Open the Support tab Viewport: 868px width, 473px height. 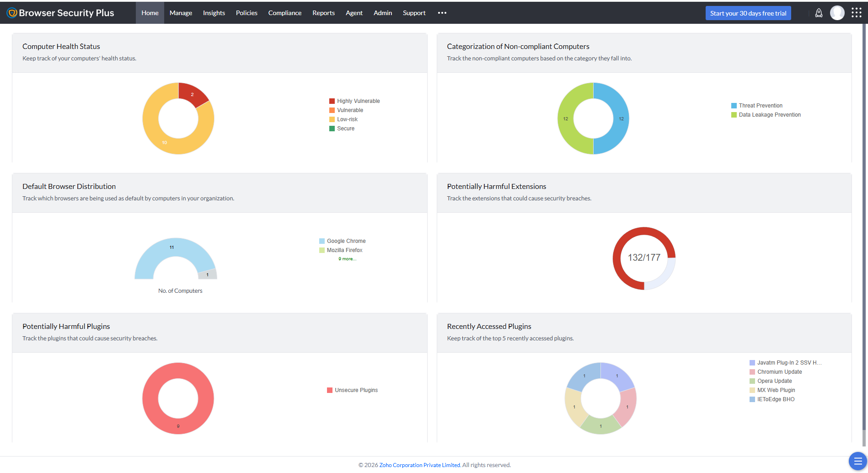414,13
